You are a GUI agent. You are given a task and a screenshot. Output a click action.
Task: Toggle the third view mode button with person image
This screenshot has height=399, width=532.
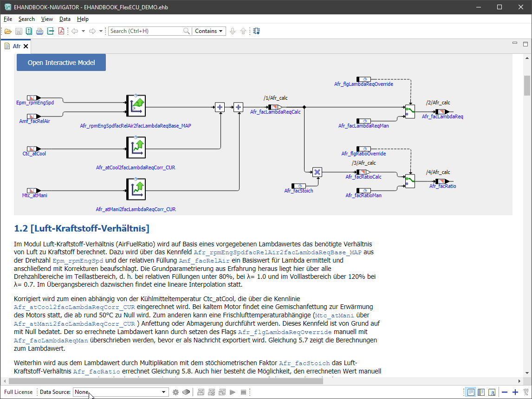[x=492, y=392]
